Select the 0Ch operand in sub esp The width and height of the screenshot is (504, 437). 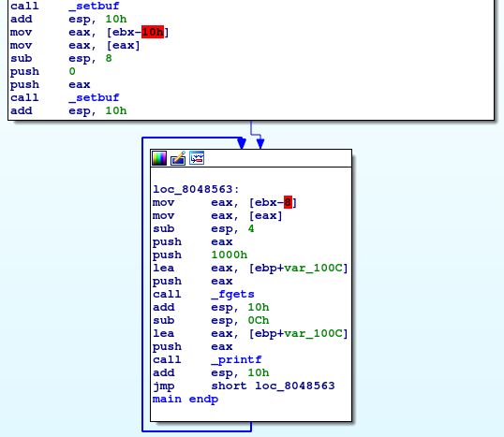point(259,320)
